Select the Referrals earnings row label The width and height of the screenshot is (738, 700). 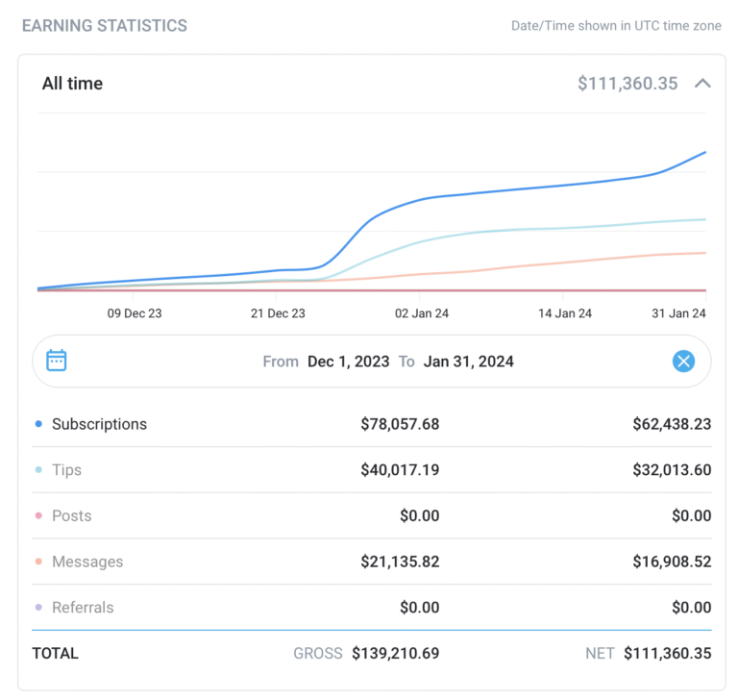pos(83,608)
